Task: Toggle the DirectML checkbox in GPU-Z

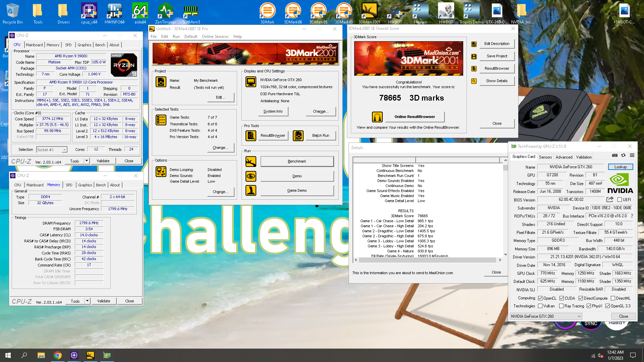Action: coord(613,298)
